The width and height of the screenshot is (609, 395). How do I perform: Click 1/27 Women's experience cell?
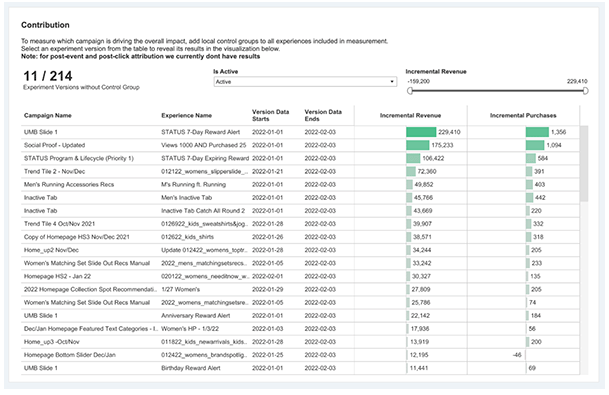coord(180,289)
